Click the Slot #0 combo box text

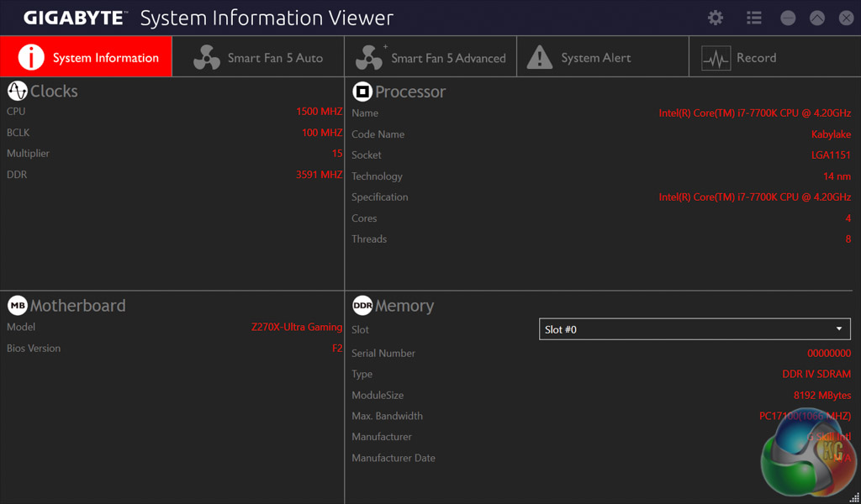pyautogui.click(x=561, y=329)
